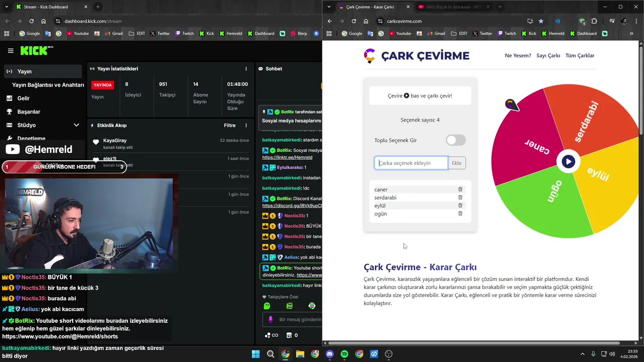Click Filtre in Etkinlik Akışı
Screen dimensions: 644x362
coord(229,126)
